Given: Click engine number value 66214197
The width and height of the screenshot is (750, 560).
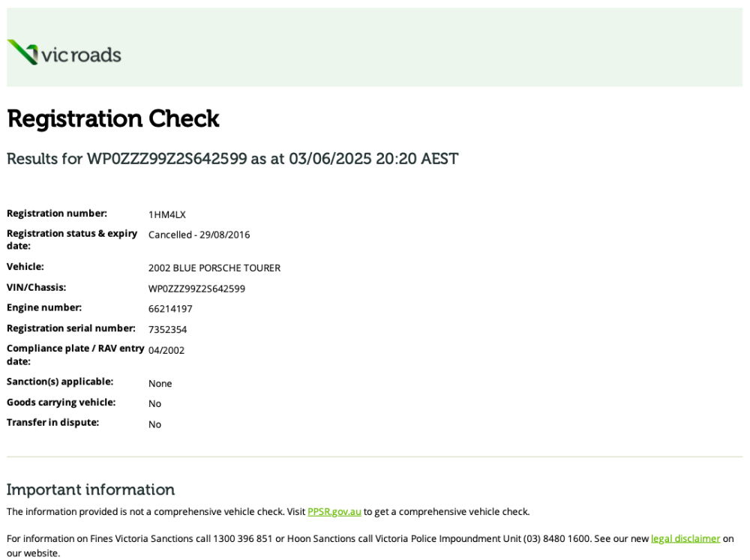Looking at the screenshot, I should pyautogui.click(x=170, y=309).
